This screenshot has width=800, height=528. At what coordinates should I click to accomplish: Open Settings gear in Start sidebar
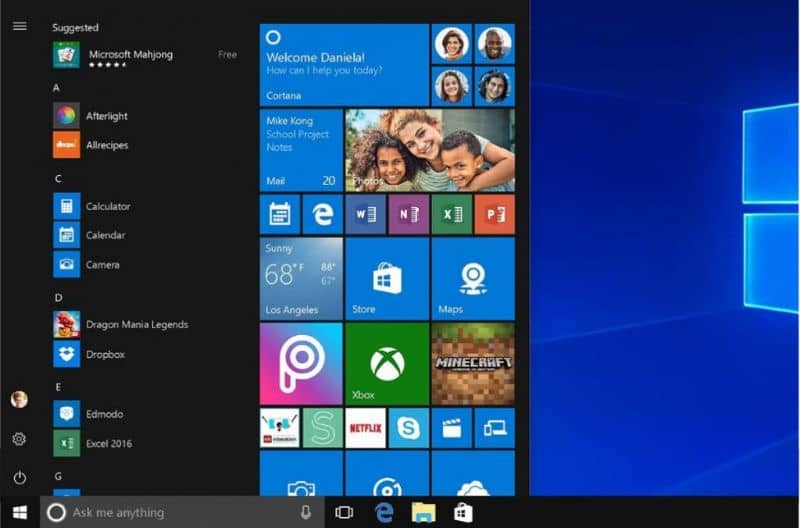click(19, 439)
